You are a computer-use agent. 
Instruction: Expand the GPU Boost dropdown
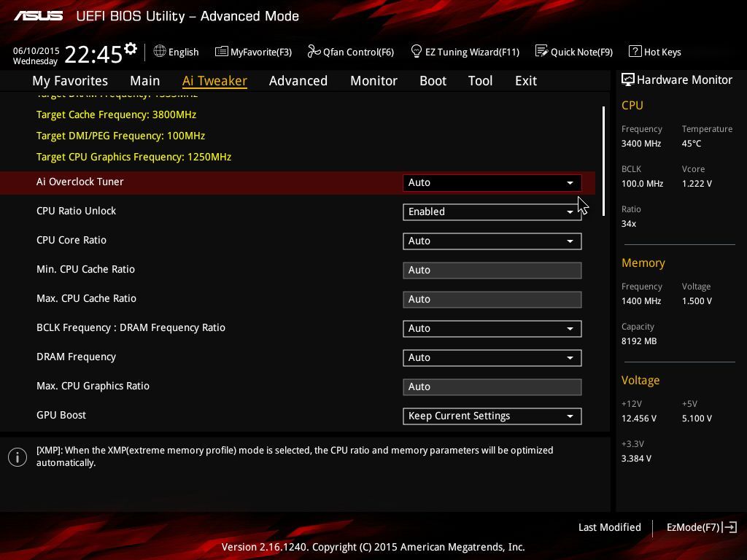pos(492,416)
